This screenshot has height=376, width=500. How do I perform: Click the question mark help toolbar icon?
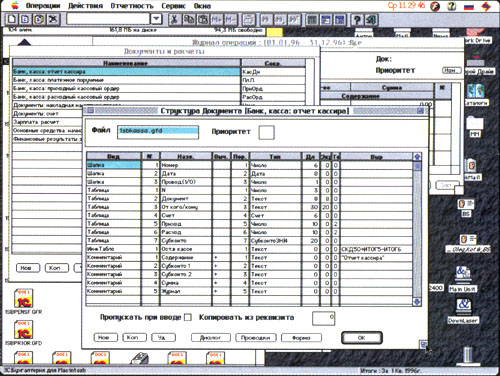(x=357, y=20)
